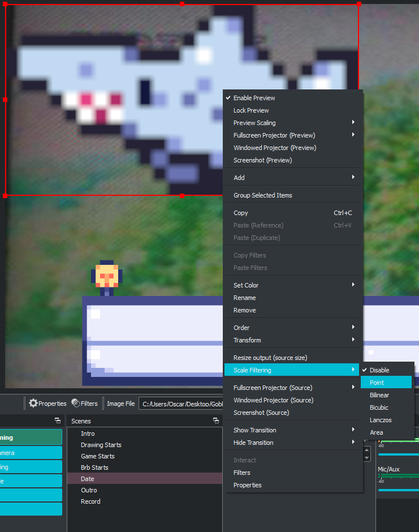419x532 pixels.
Task: Open Windowed Projector (Source)
Action: 292,400
